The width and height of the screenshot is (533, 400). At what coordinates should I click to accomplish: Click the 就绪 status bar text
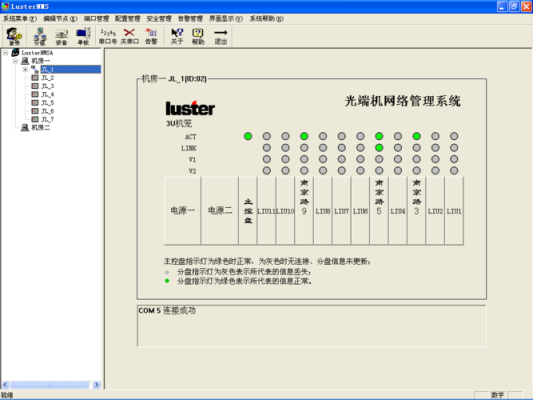click(7, 395)
